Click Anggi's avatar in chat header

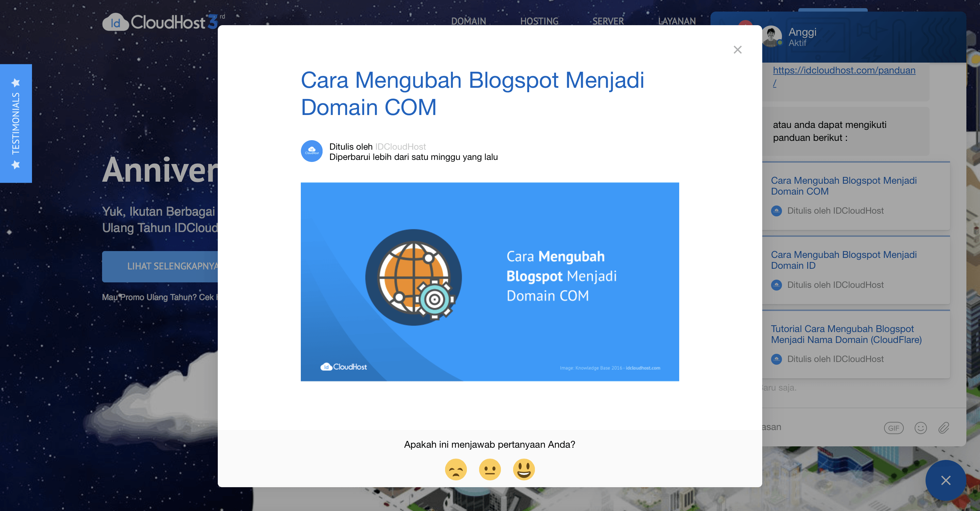[x=771, y=36]
